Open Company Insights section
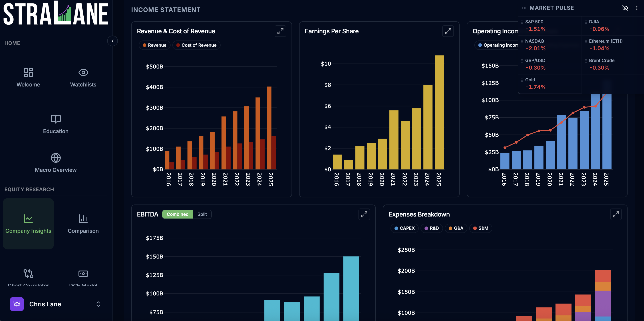Viewport: 644px width, 321px height. pos(28,223)
